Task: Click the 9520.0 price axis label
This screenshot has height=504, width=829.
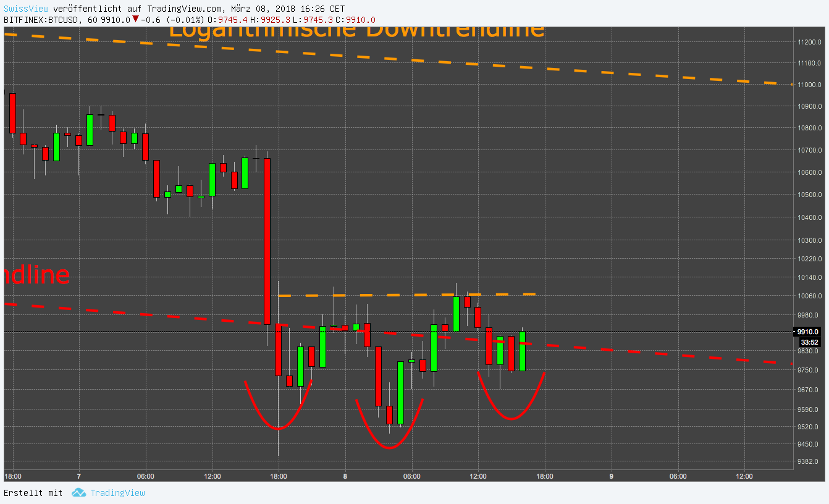Action: pos(809,427)
